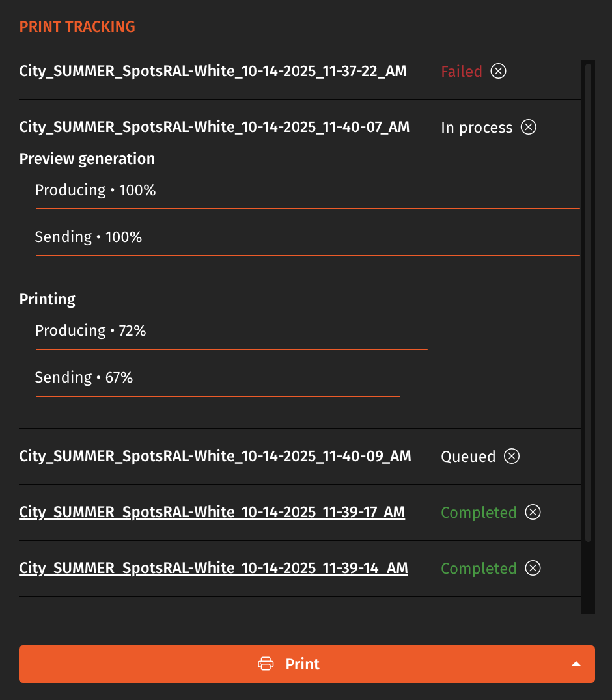This screenshot has height=700, width=612.
Task: Cancel the Completed 11-39-17 print job
Action: tap(533, 512)
